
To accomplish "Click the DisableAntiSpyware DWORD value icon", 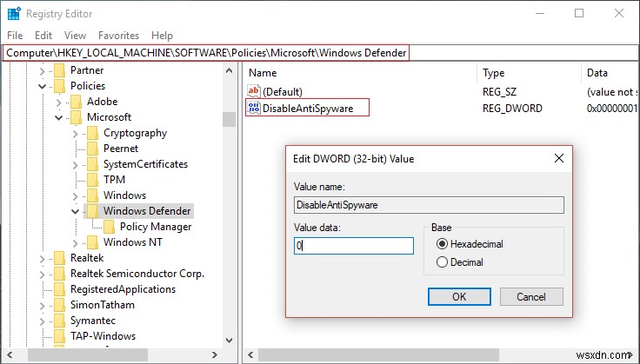I will pos(254,108).
